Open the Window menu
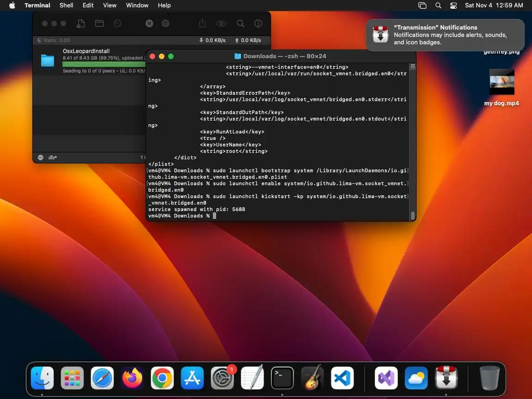 [137, 6]
